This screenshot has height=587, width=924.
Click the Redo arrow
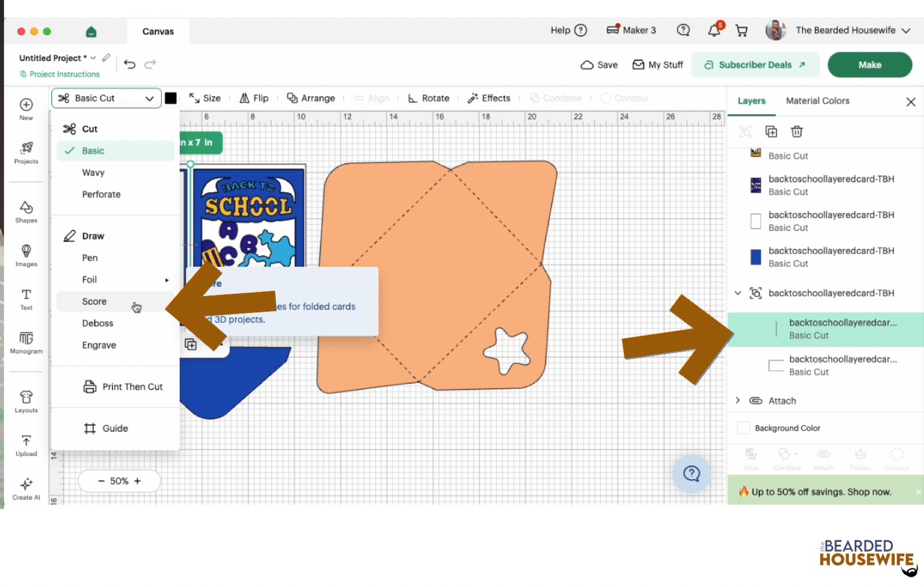[x=150, y=64]
